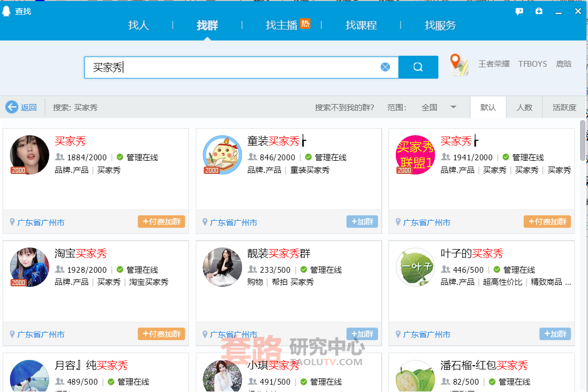The height and width of the screenshot is (392, 588).
Task: Select hot keyword 王者荣耀
Action: (x=494, y=64)
